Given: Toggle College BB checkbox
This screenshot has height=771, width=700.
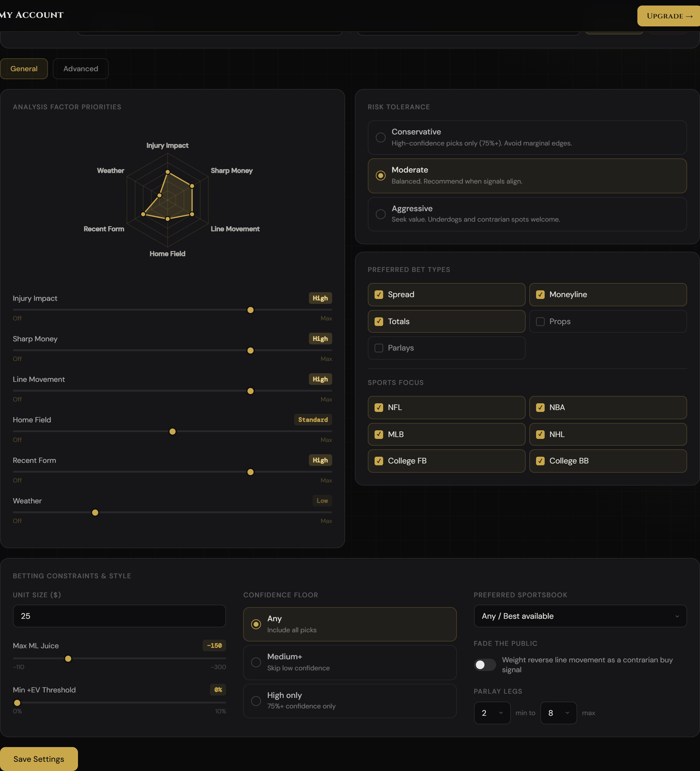Looking at the screenshot, I should pyautogui.click(x=608, y=461).
